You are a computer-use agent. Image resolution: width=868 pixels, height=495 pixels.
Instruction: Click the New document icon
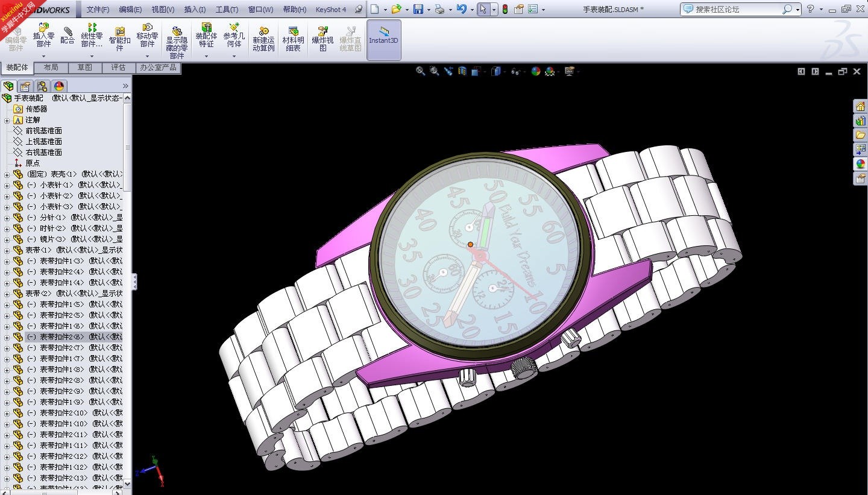[x=374, y=9]
